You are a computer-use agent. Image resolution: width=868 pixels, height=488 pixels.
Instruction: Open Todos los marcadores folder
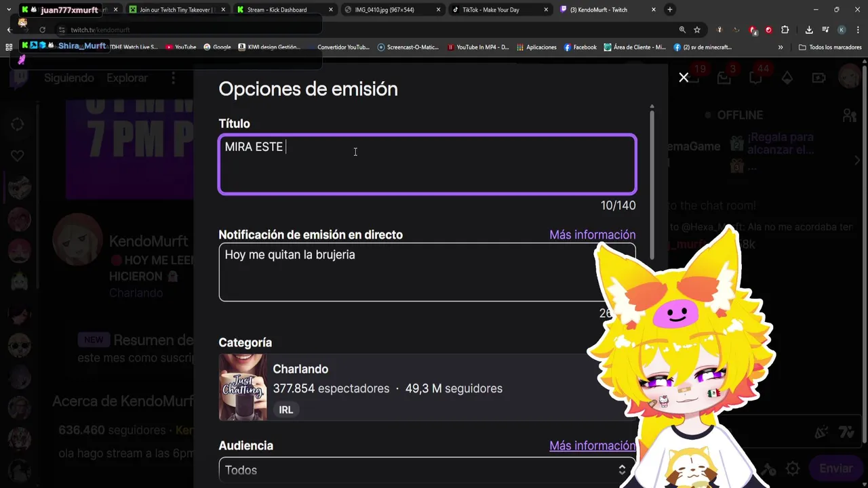(x=830, y=47)
